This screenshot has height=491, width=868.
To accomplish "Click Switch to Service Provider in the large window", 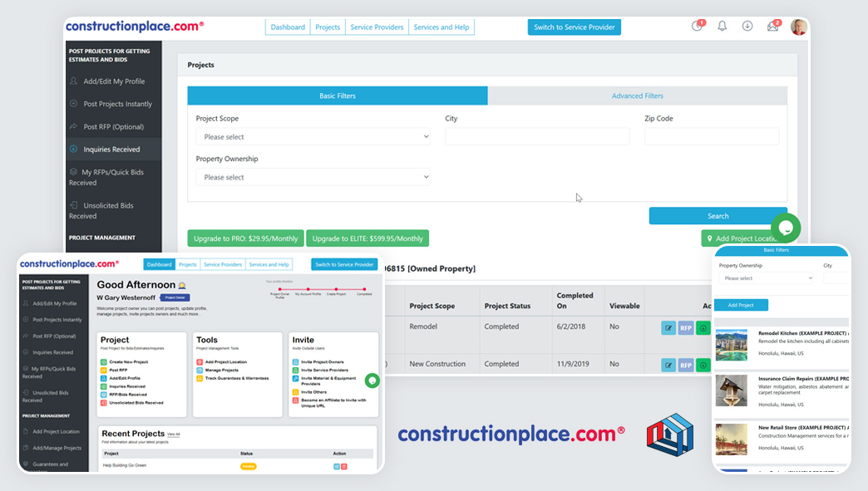I will pos(574,27).
